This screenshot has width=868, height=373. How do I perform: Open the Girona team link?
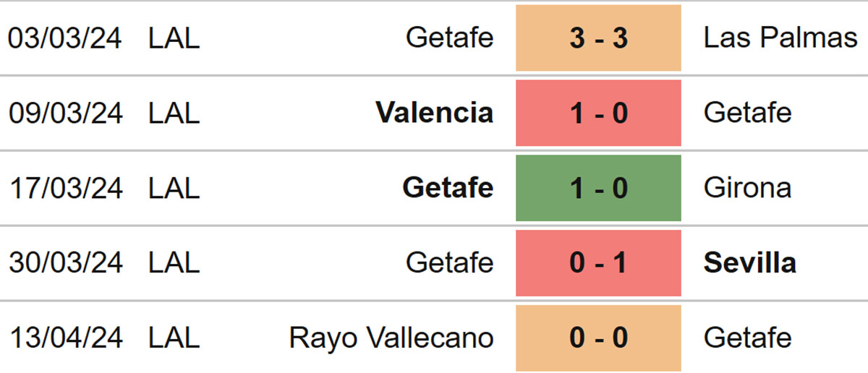[747, 189]
